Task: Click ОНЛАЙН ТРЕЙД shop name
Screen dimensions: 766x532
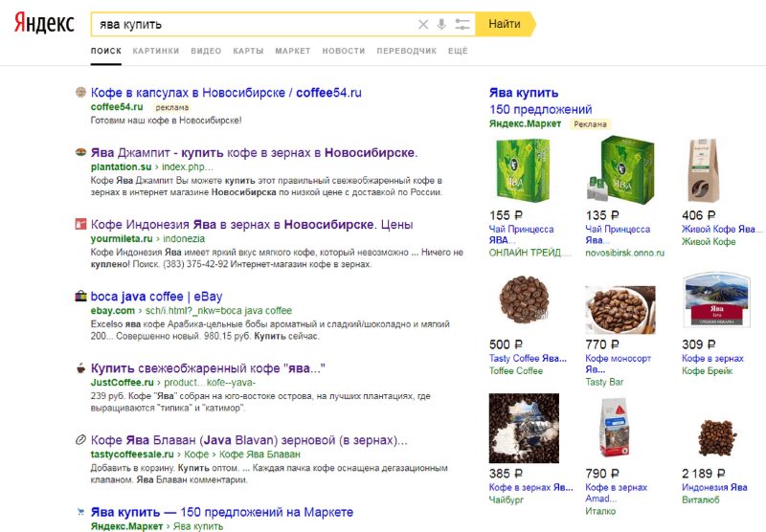Action: (x=530, y=253)
